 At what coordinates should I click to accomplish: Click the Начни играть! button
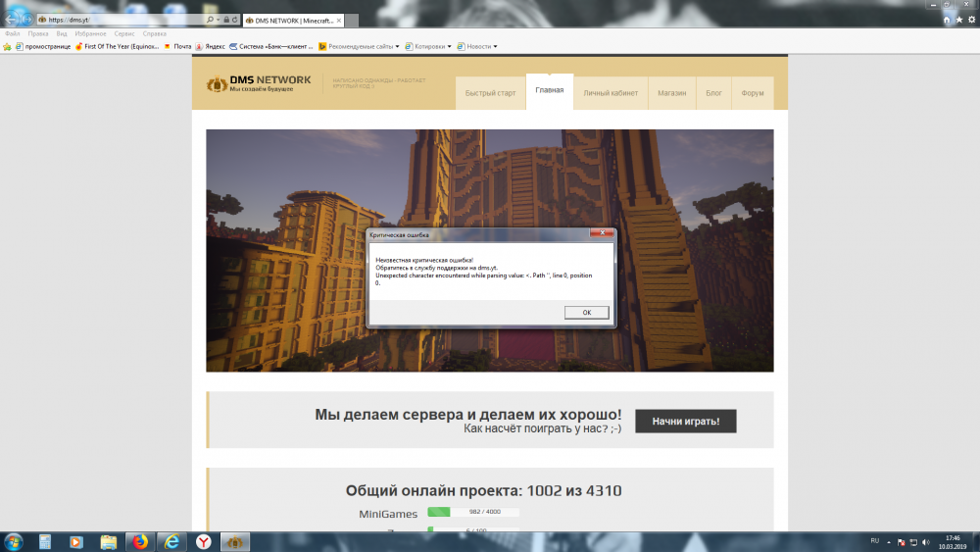pos(685,421)
